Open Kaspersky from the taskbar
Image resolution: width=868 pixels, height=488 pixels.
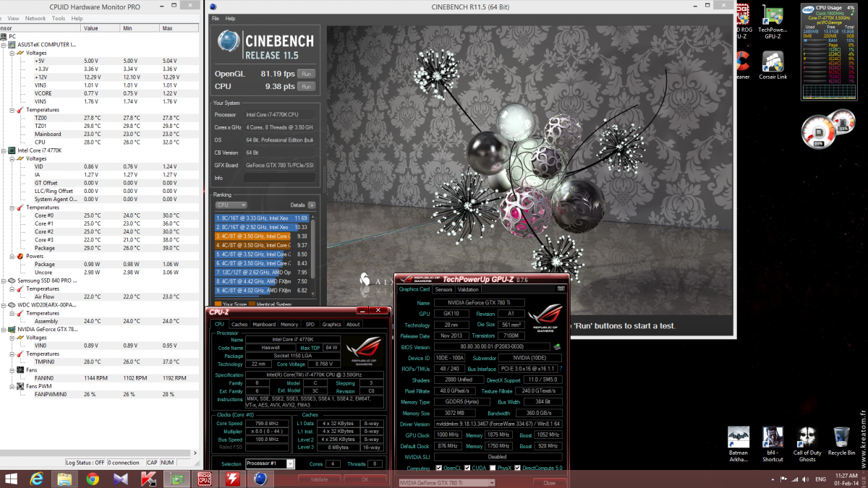(x=148, y=479)
